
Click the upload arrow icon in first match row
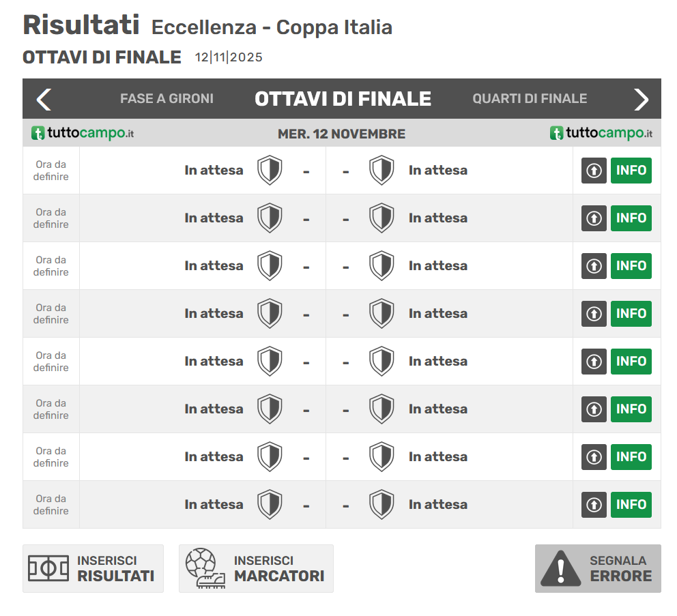click(594, 171)
